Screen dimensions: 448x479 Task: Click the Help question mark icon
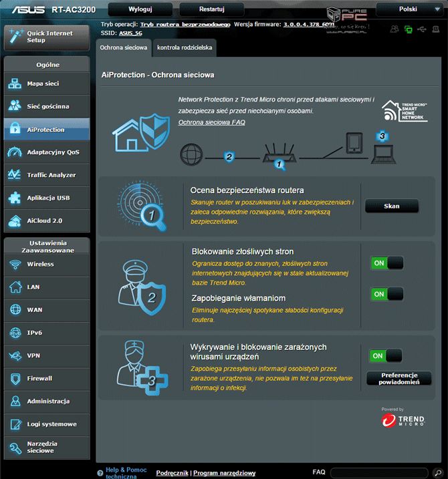coord(100,473)
